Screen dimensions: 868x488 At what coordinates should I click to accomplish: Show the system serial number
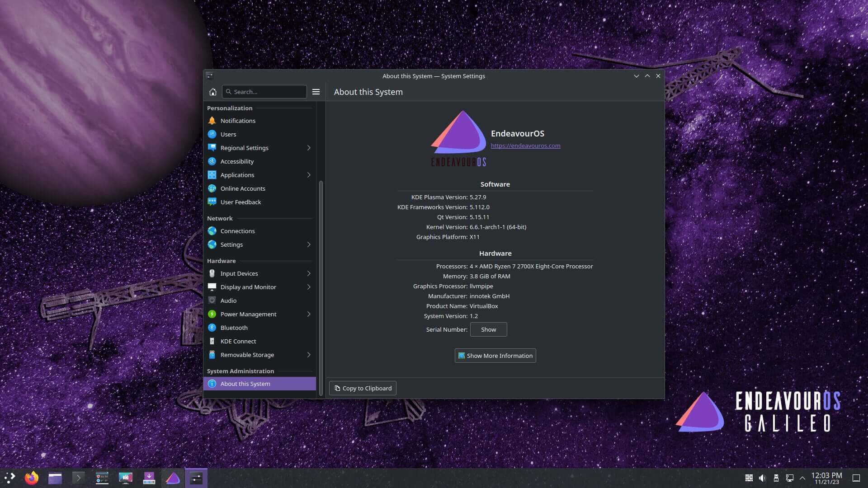pyautogui.click(x=488, y=329)
